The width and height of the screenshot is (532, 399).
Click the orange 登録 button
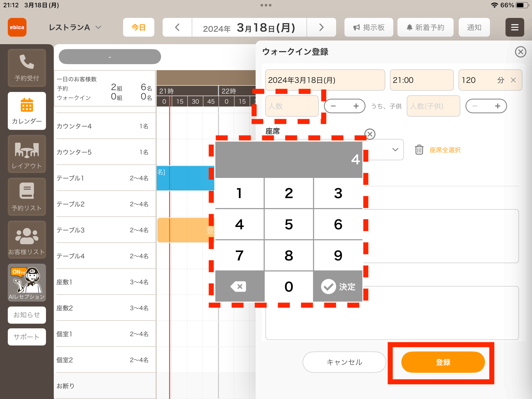pos(443,362)
